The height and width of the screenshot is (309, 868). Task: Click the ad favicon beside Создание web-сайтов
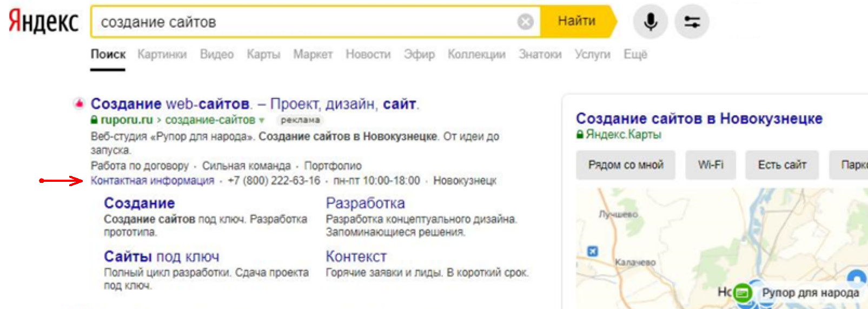(79, 103)
